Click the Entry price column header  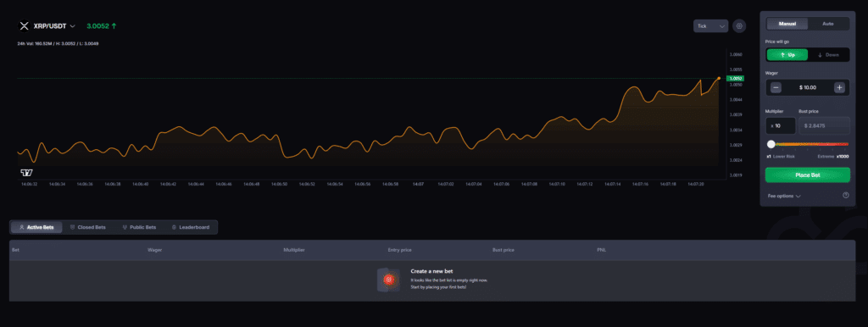[x=400, y=250]
